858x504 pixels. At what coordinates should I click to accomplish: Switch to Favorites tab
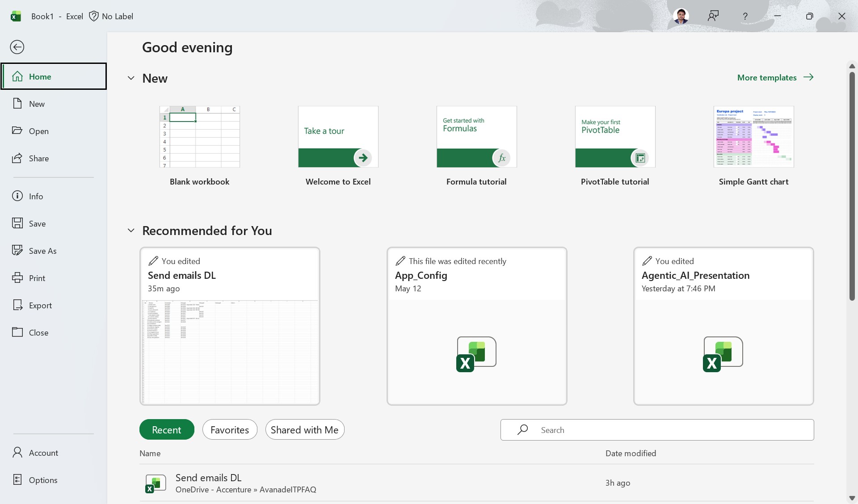tap(230, 429)
